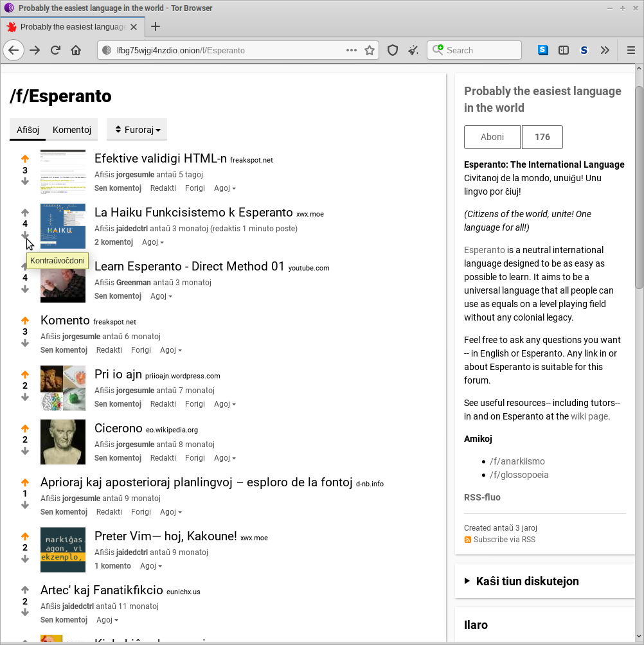Switch to the Komentoj tab

tap(72, 130)
